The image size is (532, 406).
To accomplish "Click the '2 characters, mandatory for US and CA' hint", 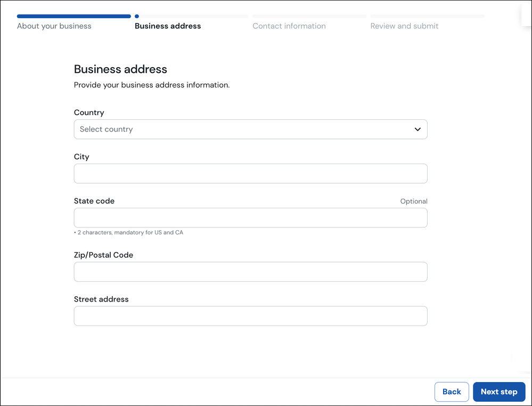I will coord(128,232).
